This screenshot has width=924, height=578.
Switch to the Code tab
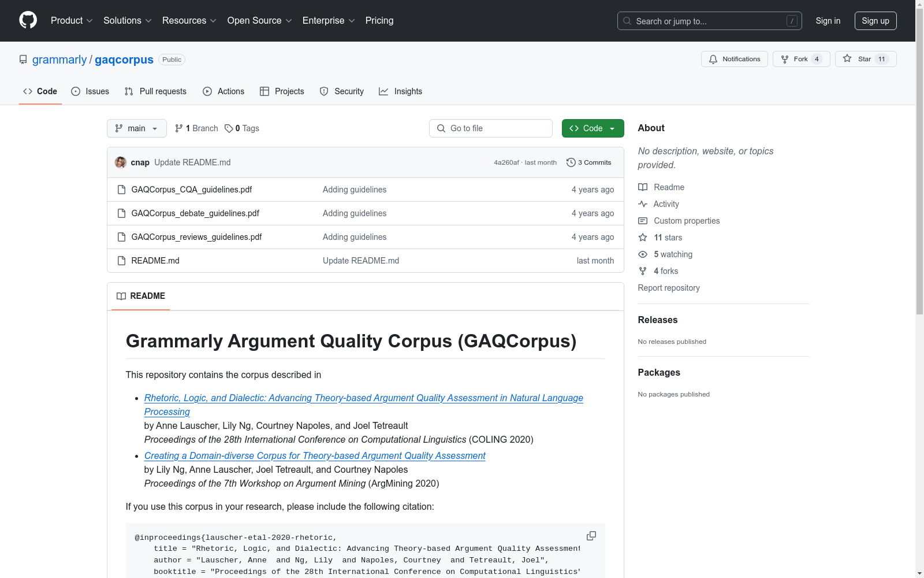click(x=40, y=91)
